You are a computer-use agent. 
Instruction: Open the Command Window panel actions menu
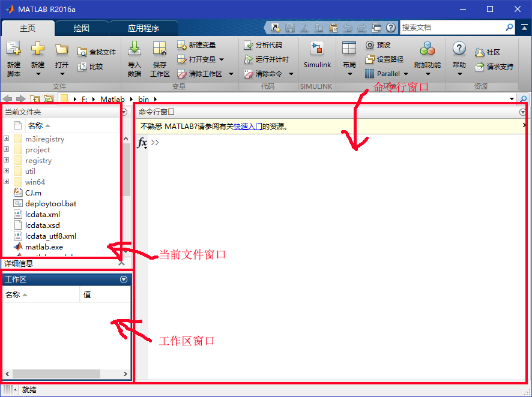pyautogui.click(x=522, y=112)
